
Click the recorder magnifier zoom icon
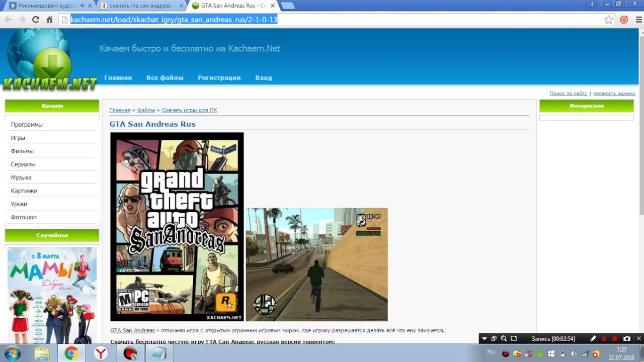[x=504, y=339]
